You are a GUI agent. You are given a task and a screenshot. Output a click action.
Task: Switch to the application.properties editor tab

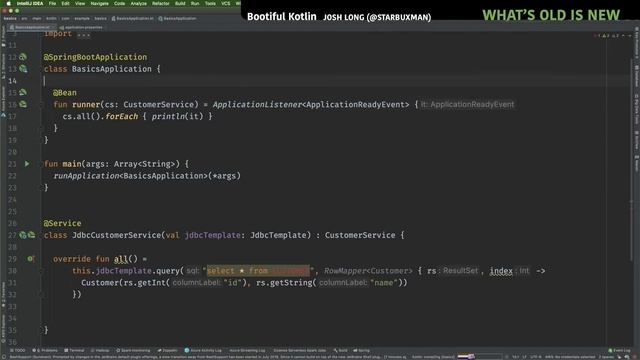(x=82, y=27)
